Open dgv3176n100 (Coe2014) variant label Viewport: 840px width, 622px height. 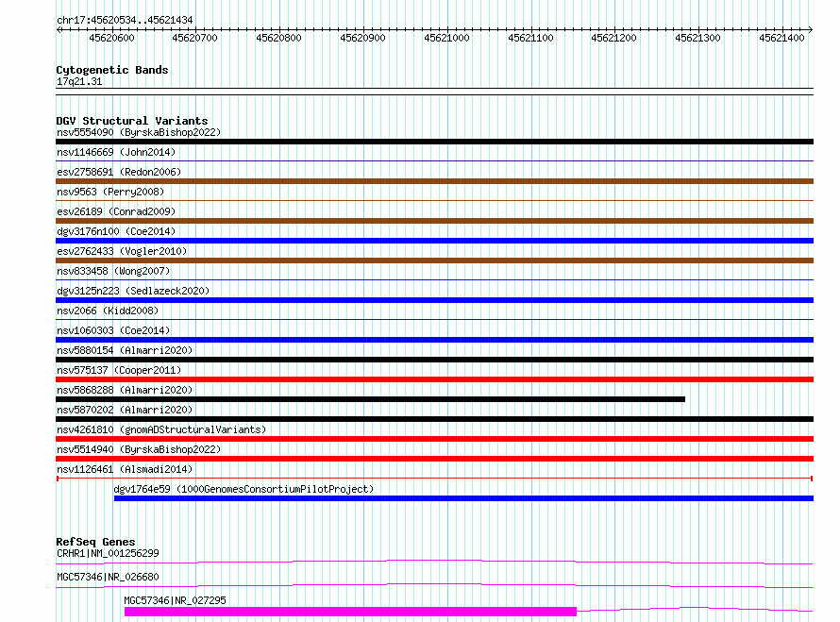pyautogui.click(x=116, y=231)
